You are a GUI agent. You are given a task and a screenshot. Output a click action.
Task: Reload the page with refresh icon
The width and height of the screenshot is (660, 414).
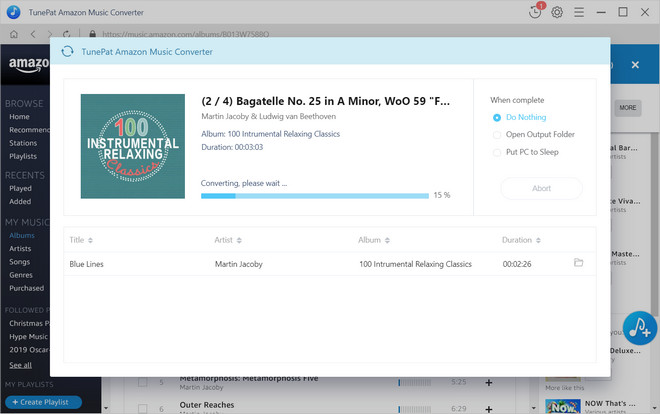click(67, 34)
